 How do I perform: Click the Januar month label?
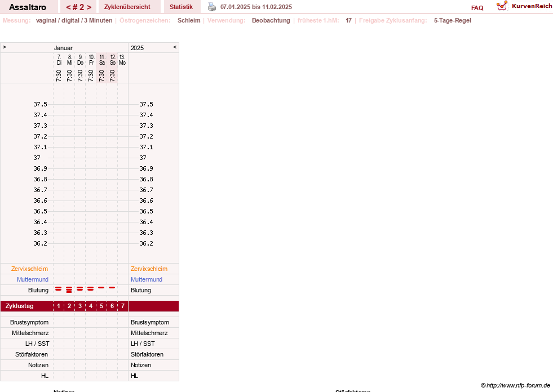pyautogui.click(x=63, y=48)
